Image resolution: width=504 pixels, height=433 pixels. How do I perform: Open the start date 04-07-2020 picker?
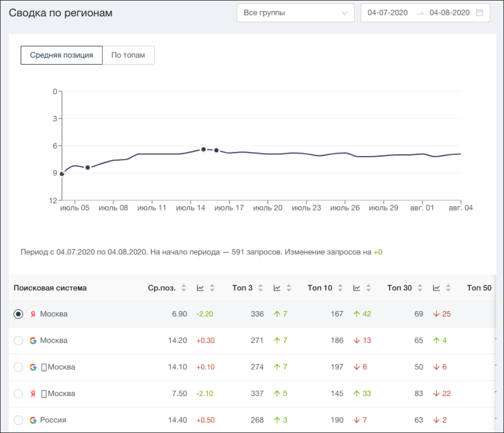click(x=387, y=13)
